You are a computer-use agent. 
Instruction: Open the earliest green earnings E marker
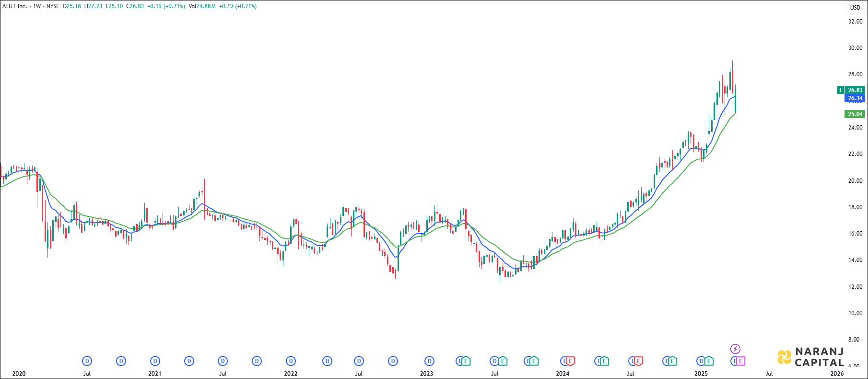click(x=466, y=361)
